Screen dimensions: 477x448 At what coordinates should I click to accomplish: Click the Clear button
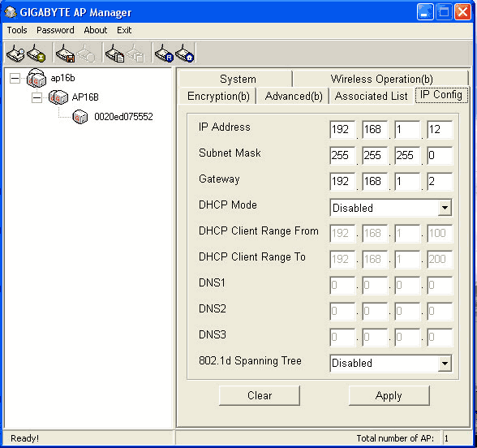point(260,395)
